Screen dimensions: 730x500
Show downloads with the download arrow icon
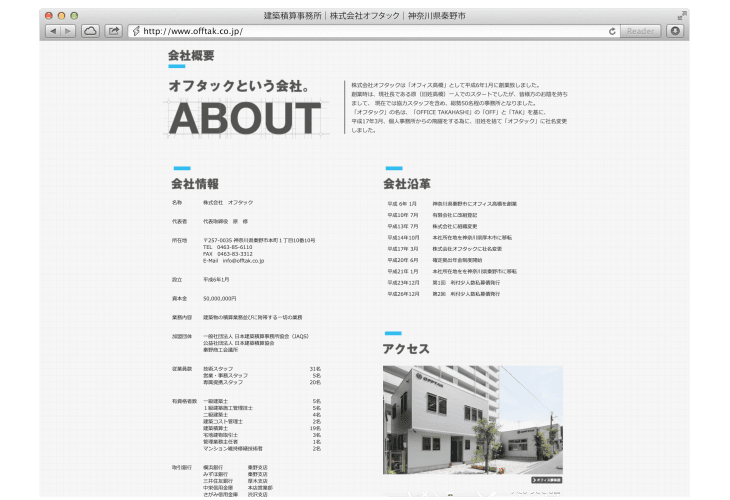tap(675, 31)
